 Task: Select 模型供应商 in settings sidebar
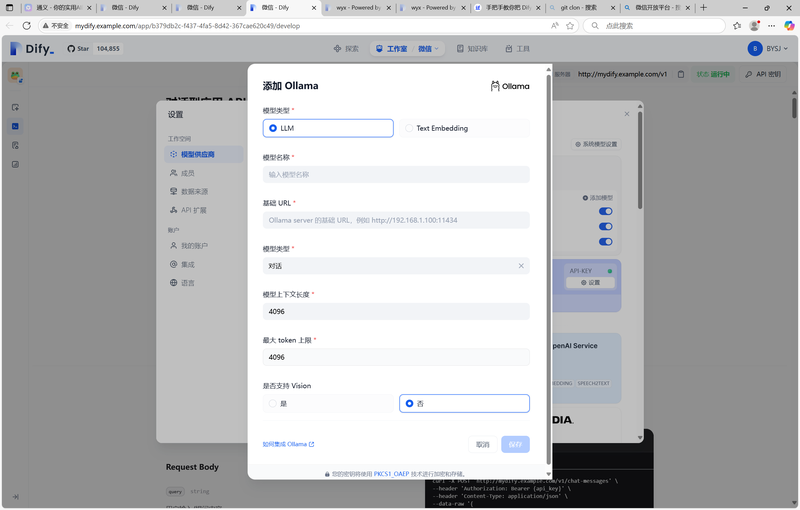204,154
